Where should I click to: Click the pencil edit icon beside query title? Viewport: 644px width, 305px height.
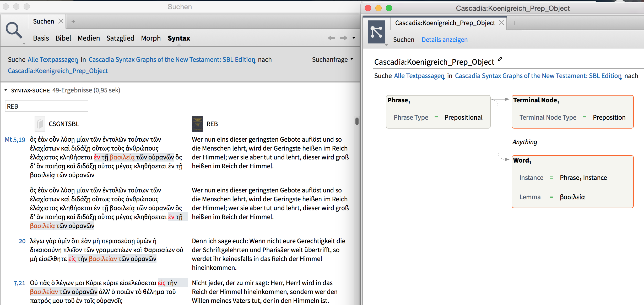tap(500, 59)
